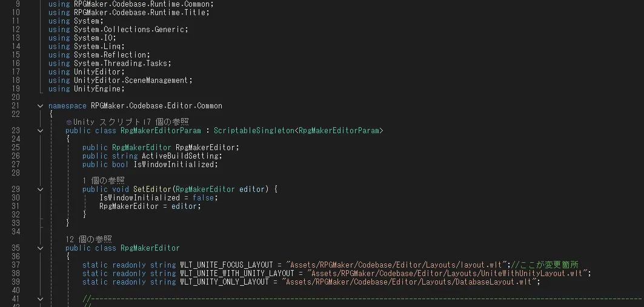The image size is (644, 307).
Task: Collapse the SetEditor method block
Action: coord(40,190)
